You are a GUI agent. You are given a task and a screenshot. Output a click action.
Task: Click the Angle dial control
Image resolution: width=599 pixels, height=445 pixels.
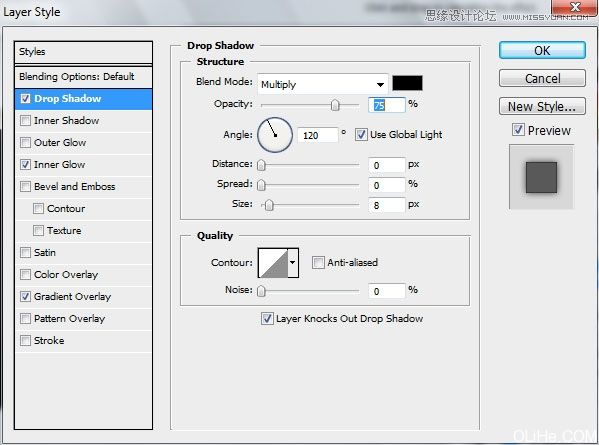[275, 135]
